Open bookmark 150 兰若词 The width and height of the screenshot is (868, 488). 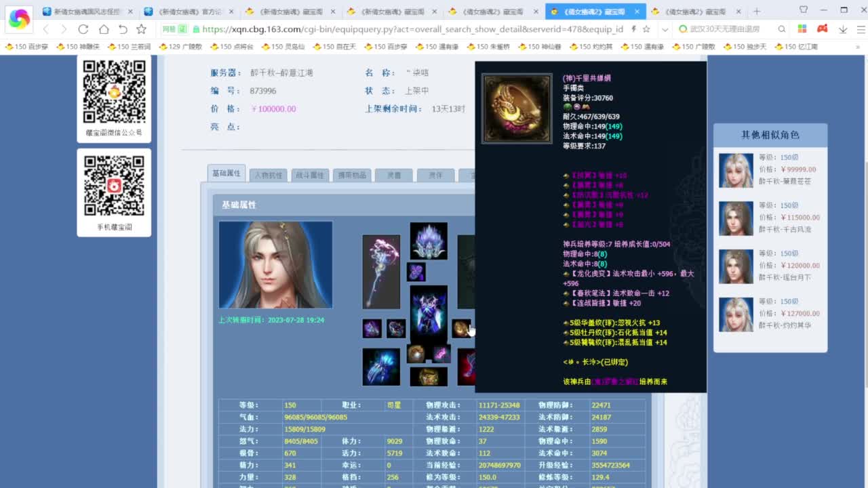tap(129, 47)
